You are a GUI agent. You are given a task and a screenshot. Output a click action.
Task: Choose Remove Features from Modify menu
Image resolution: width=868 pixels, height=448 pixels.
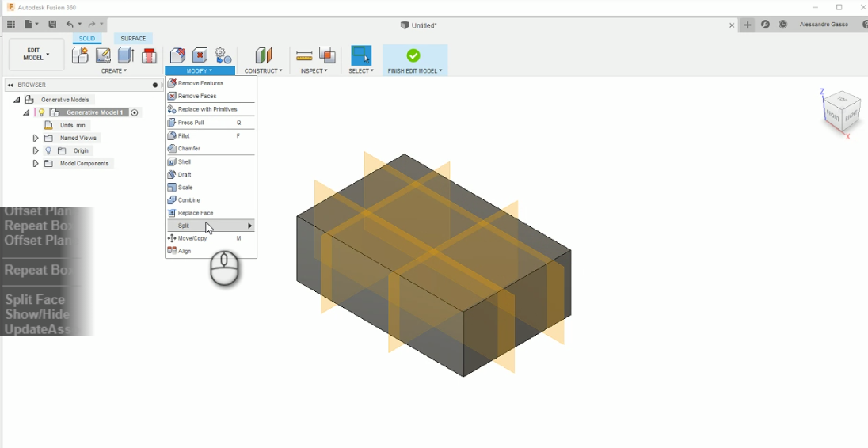(x=211, y=83)
